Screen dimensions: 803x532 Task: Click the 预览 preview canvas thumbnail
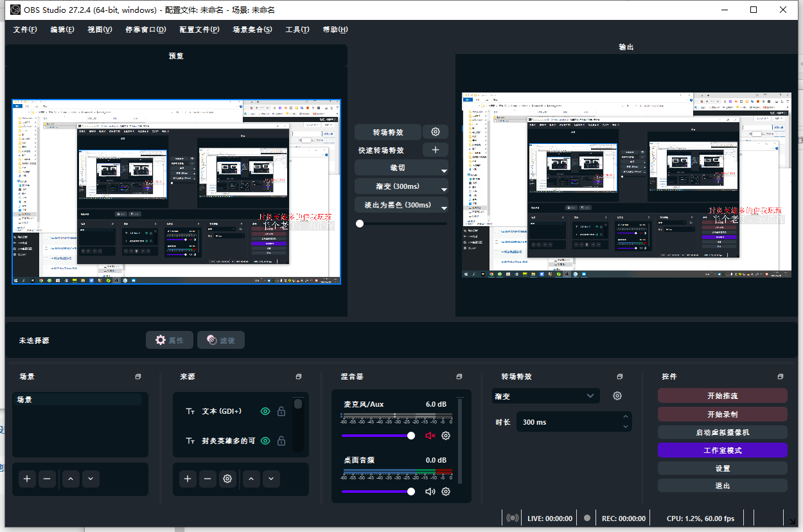176,191
